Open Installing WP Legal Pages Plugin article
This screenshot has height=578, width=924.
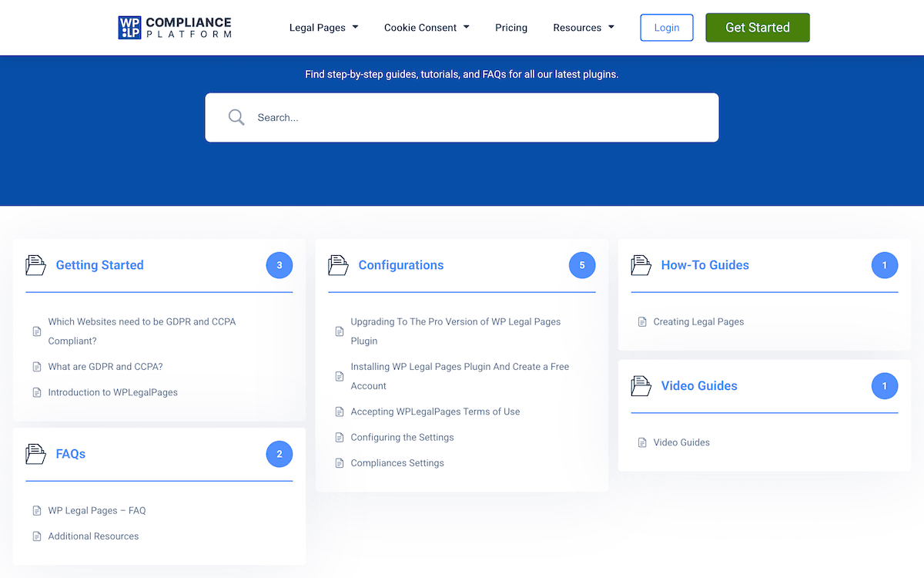click(460, 376)
